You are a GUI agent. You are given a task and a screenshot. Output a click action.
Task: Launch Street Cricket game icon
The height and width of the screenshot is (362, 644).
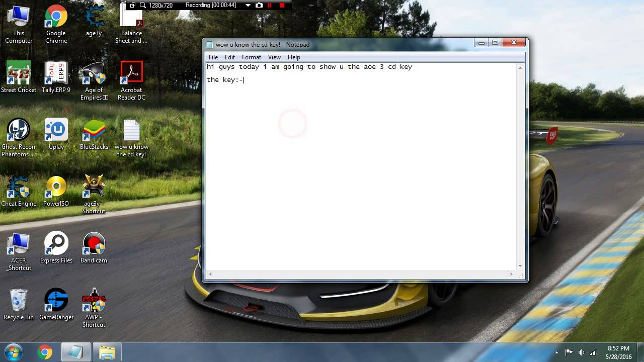pyautogui.click(x=19, y=77)
